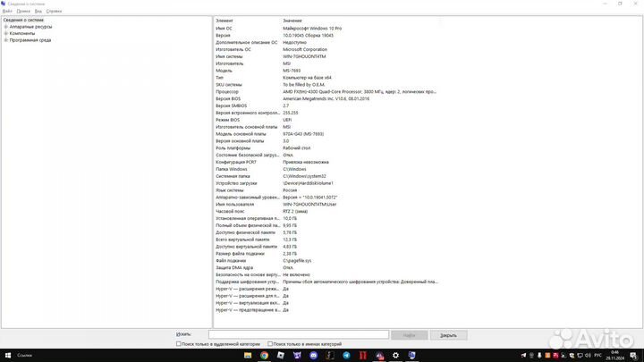Click the Chrome icon in the taskbar

265,355
